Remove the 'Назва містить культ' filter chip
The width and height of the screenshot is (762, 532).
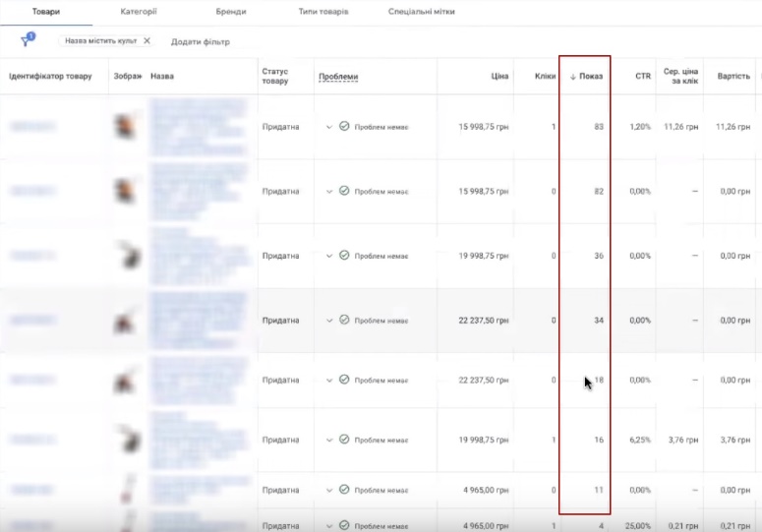[x=147, y=41]
